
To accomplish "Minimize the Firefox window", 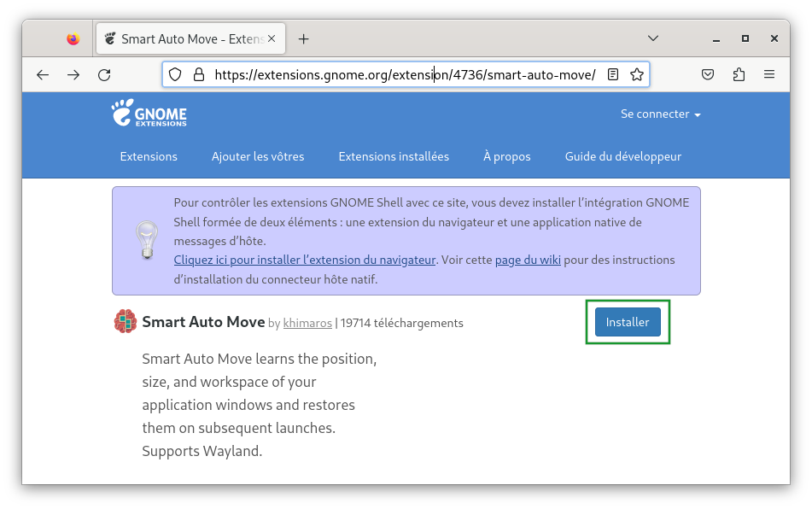I will pyautogui.click(x=716, y=38).
